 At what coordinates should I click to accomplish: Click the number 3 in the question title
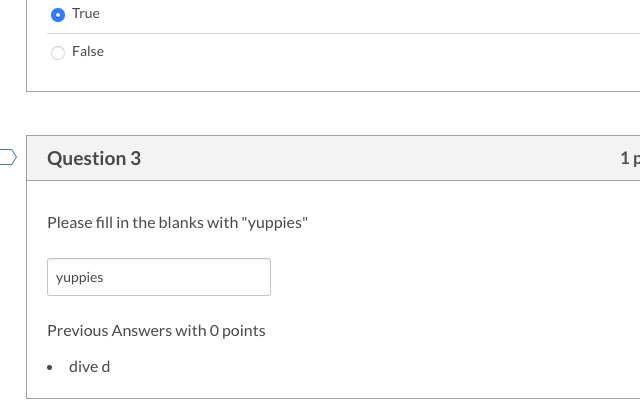point(136,158)
